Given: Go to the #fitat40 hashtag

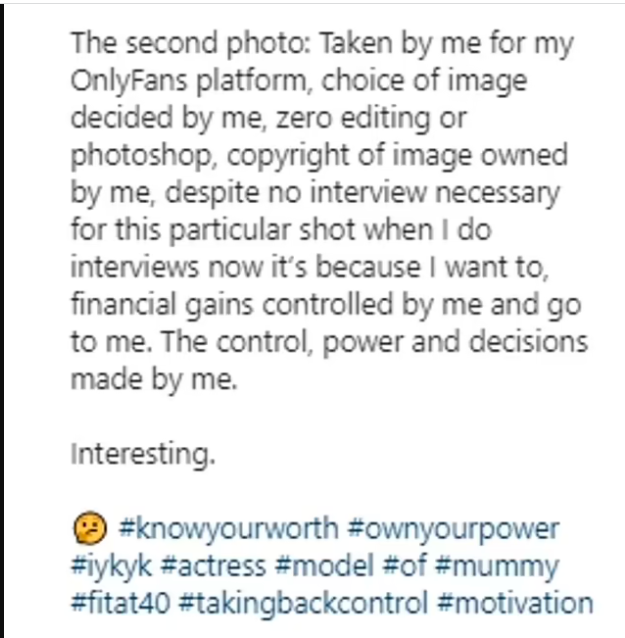Looking at the screenshot, I should pyautogui.click(x=120, y=603).
